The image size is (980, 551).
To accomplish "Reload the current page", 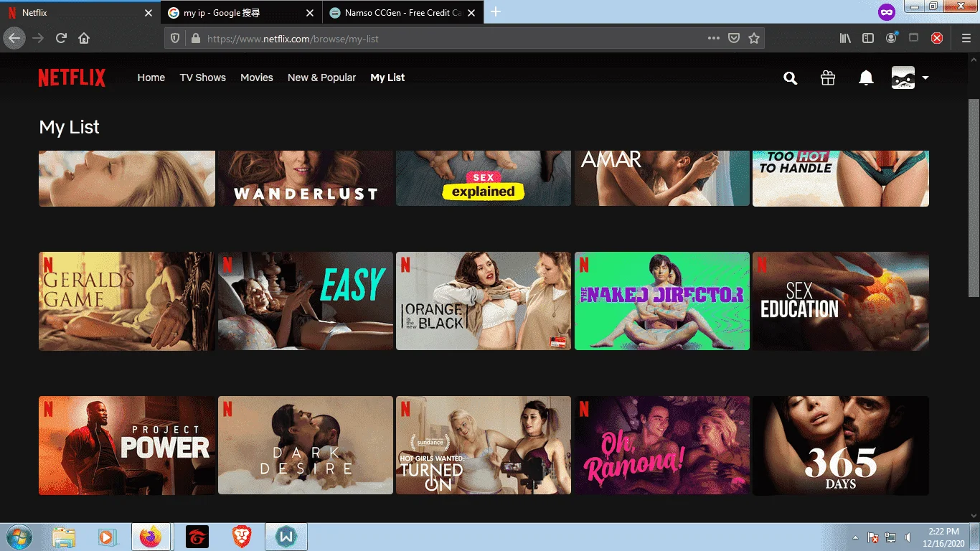I will click(x=62, y=39).
